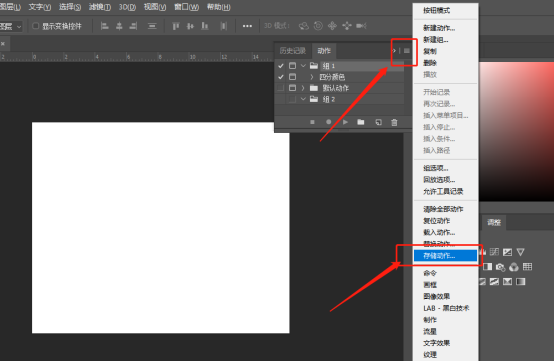
Task: Expand the 默认动作 folder chevron
Action: pyautogui.click(x=303, y=88)
